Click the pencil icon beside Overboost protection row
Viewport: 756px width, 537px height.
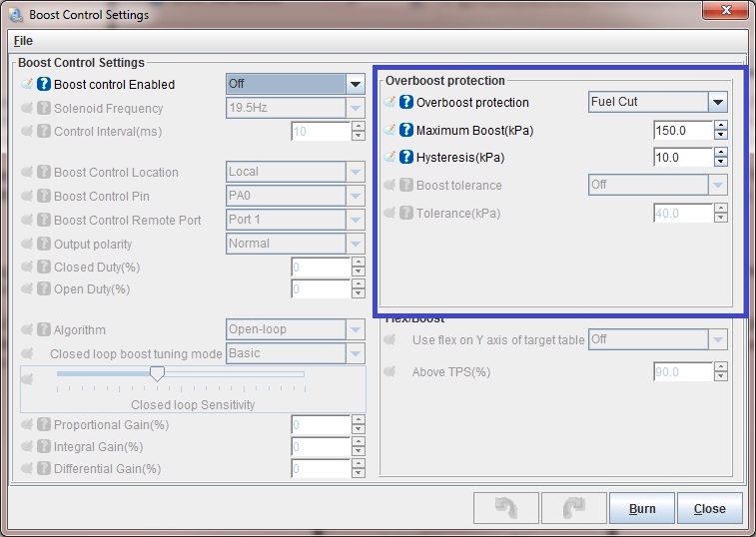tap(389, 103)
